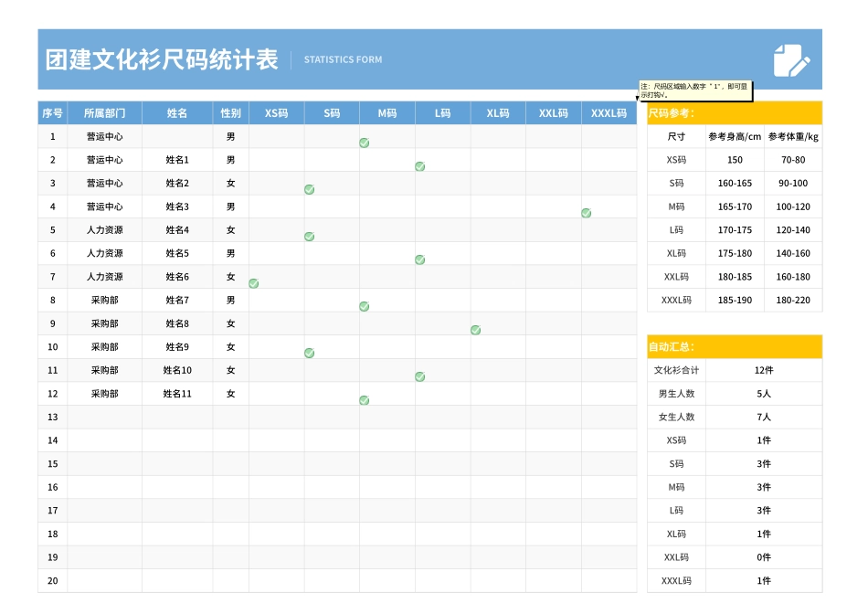The image size is (868, 614).
Task: Click 姓名6's XS码 checkmark
Action: coord(253,283)
